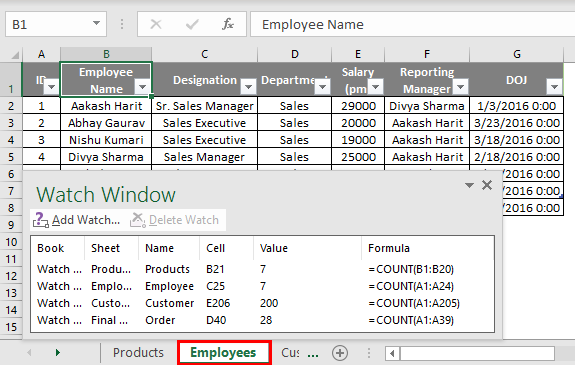The width and height of the screenshot is (575, 365).
Task: Select column D header
Action: tap(294, 54)
